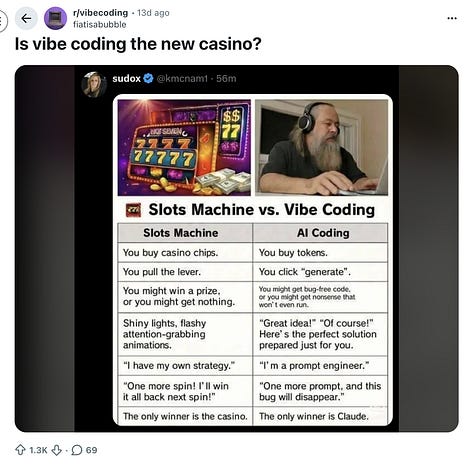Click sudox's profile picture in tweet
Image resolution: width=474 pixels, height=469 pixels.
tap(94, 84)
